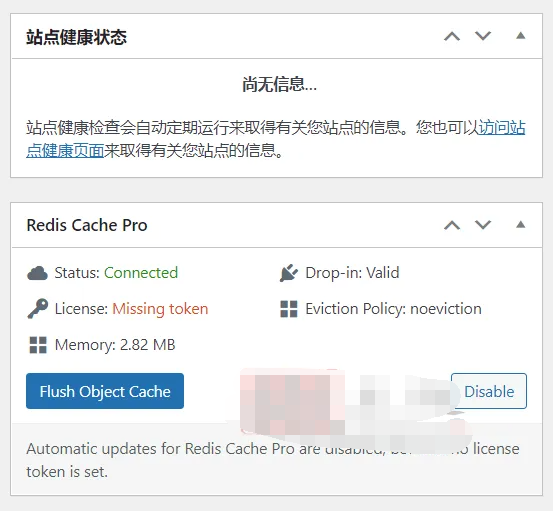Click the 站点健康状态 heading
The height and width of the screenshot is (511, 553).
(76, 37)
